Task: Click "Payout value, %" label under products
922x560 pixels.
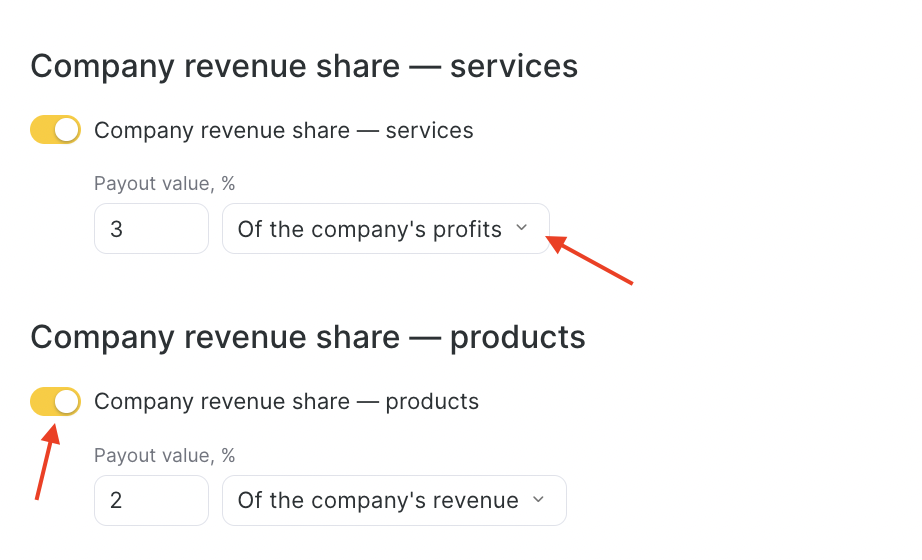Action: (x=164, y=455)
